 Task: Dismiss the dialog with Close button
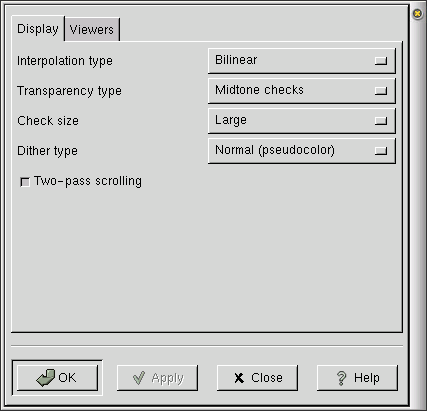(x=257, y=378)
